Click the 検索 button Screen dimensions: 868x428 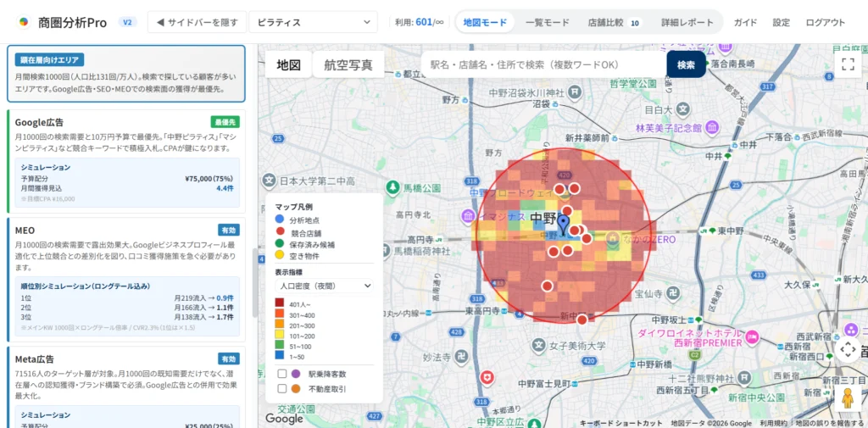tap(686, 64)
